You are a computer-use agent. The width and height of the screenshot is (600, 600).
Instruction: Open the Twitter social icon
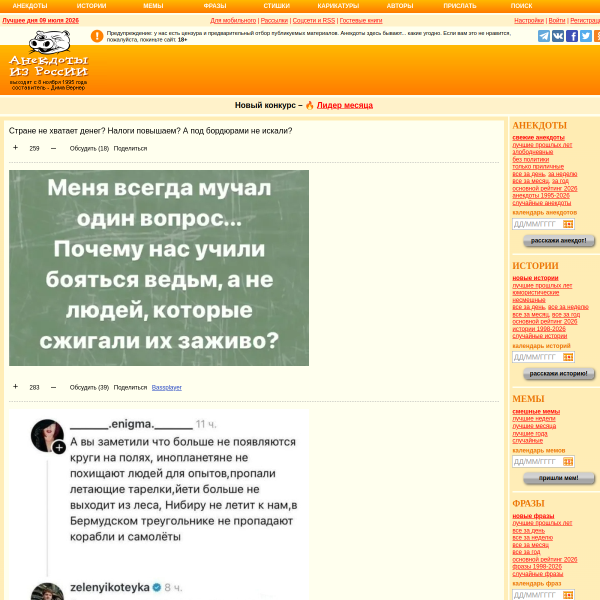585,36
